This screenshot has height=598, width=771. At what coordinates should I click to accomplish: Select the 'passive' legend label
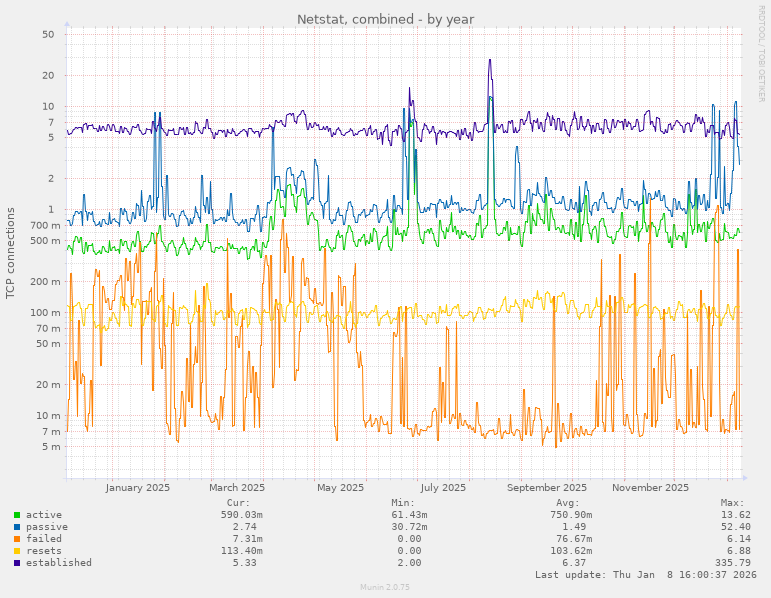(47, 527)
